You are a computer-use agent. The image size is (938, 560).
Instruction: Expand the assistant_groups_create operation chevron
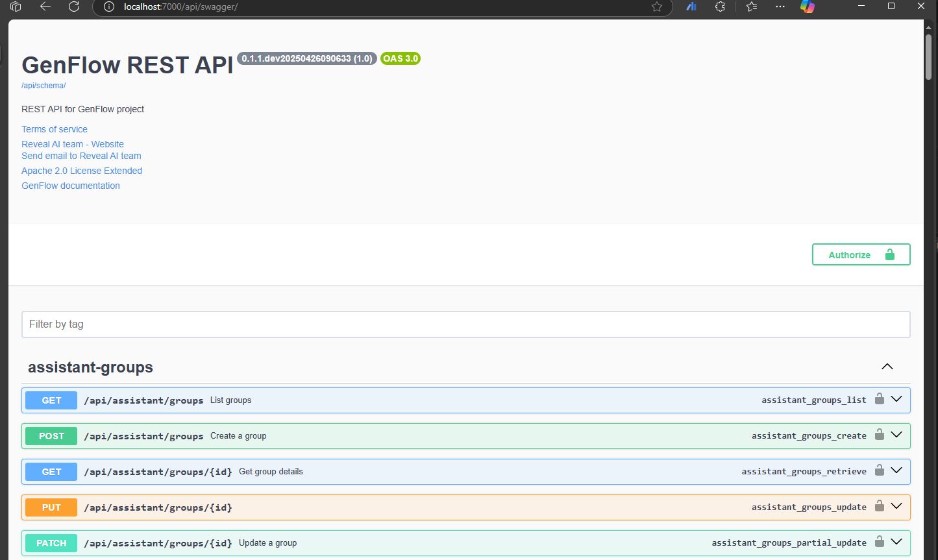tap(896, 435)
